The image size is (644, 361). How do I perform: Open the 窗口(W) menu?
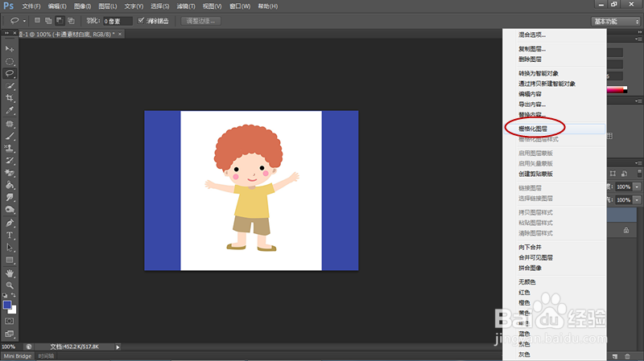(x=240, y=6)
